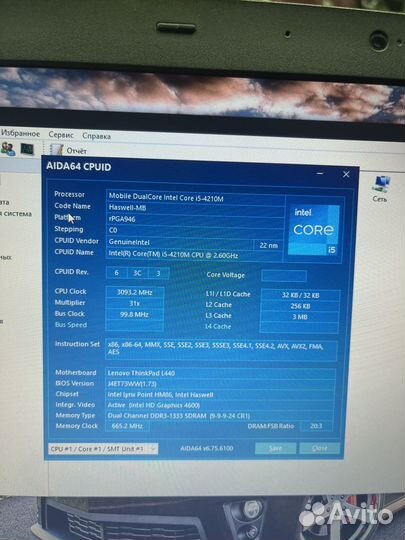The width and height of the screenshot is (405, 540).
Task: Click the 22 nm process field
Action: 269,245
